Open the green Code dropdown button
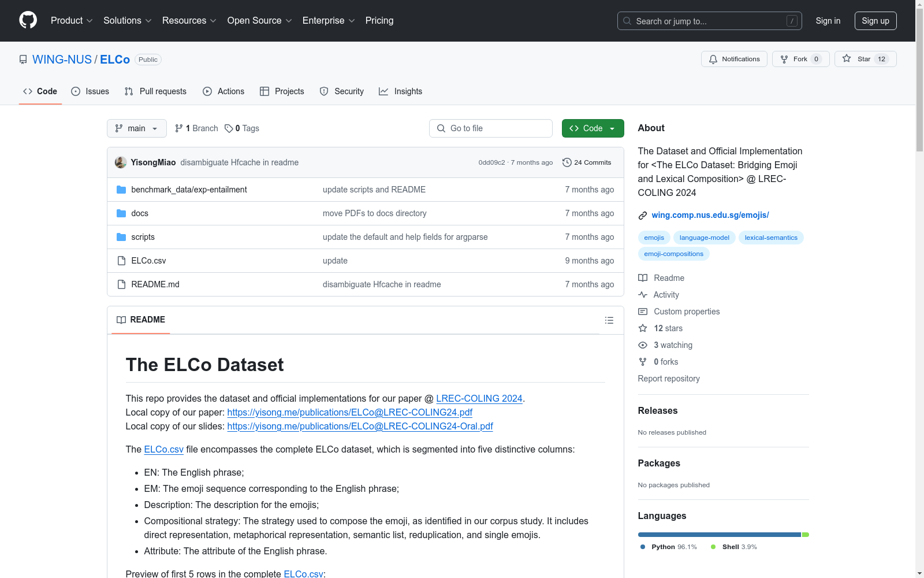924x578 pixels. tap(593, 128)
